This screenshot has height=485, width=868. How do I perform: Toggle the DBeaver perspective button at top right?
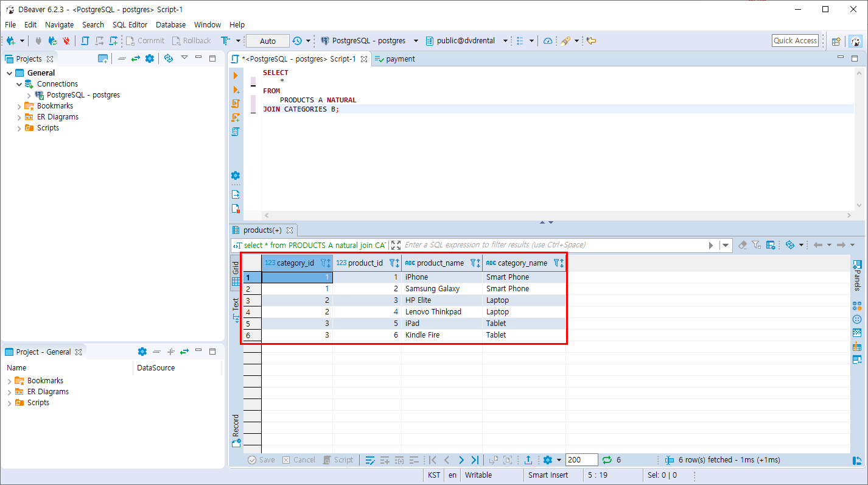(x=856, y=41)
